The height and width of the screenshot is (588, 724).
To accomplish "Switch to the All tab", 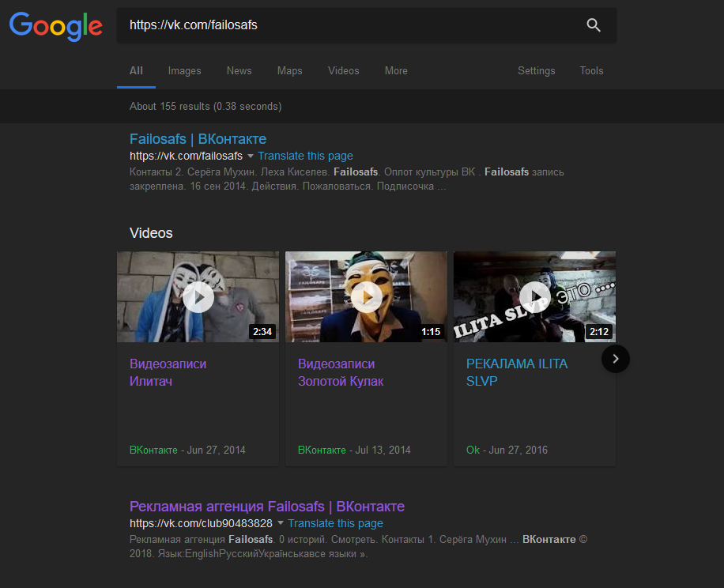I will click(x=136, y=70).
